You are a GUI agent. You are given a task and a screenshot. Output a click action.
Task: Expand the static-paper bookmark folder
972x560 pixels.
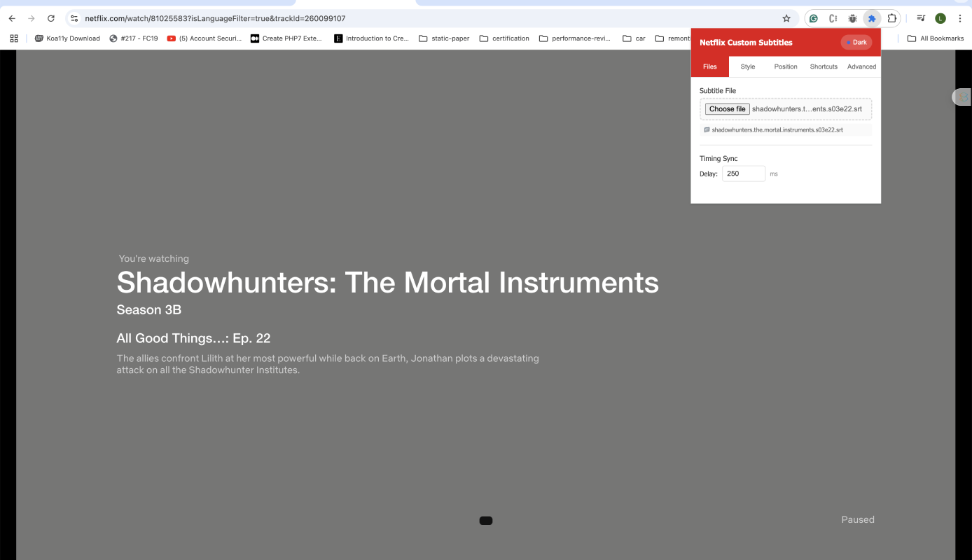[444, 38]
